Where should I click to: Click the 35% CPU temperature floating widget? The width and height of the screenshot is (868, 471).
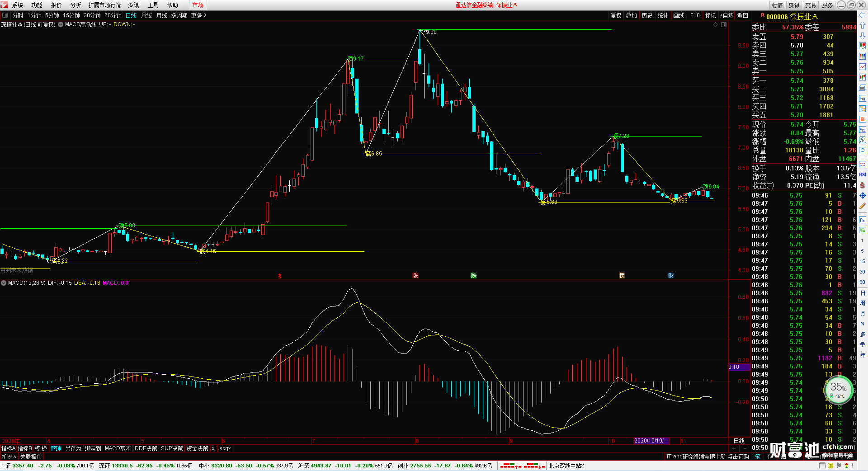(839, 390)
